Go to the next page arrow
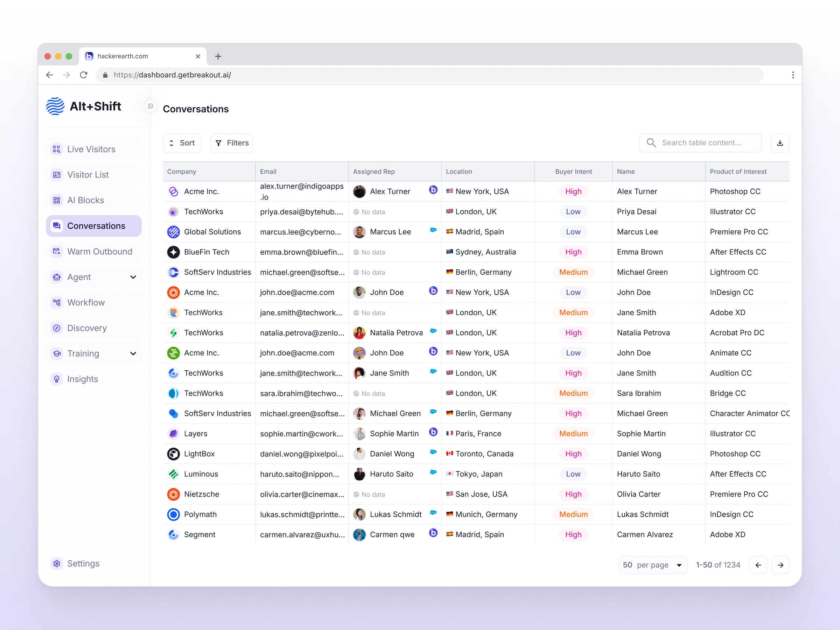 tap(780, 565)
